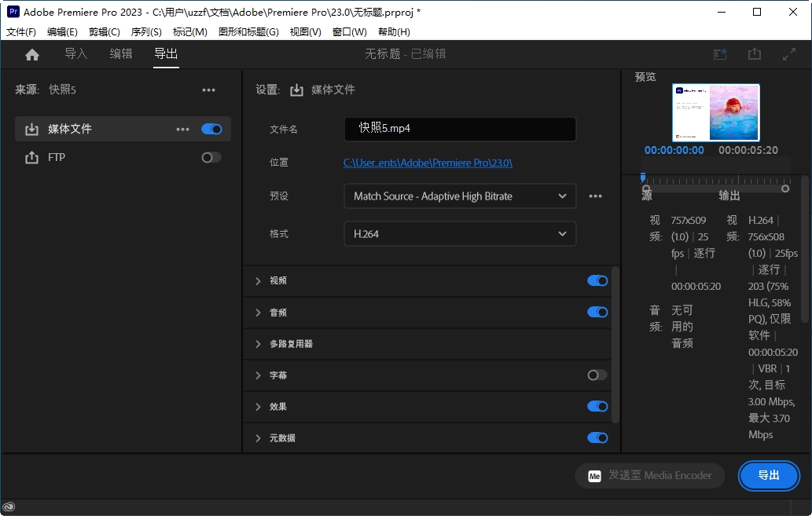The height and width of the screenshot is (516, 812).
Task: Click the Home icon in toolbar
Action: (31, 53)
